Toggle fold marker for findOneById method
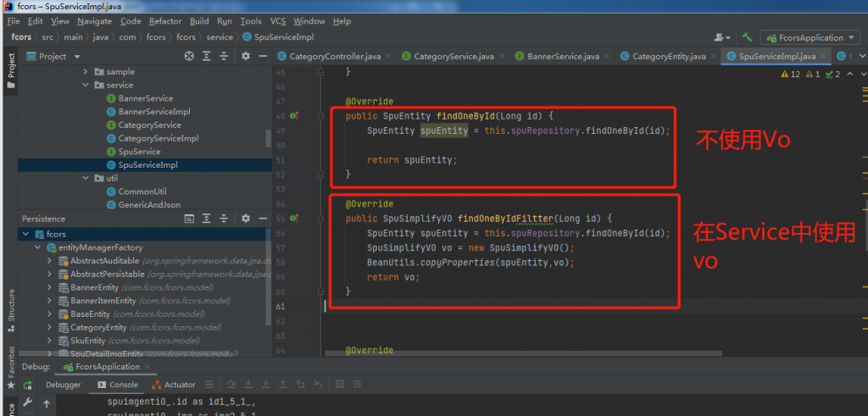This screenshot has width=868, height=416. coord(320,116)
